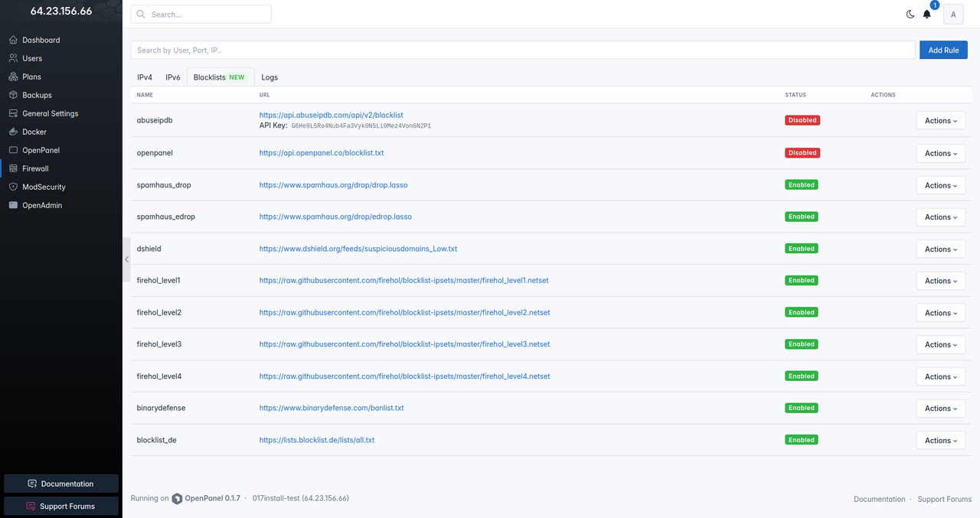The image size is (980, 518).
Task: Click the Enabled badge for dshield
Action: point(802,249)
